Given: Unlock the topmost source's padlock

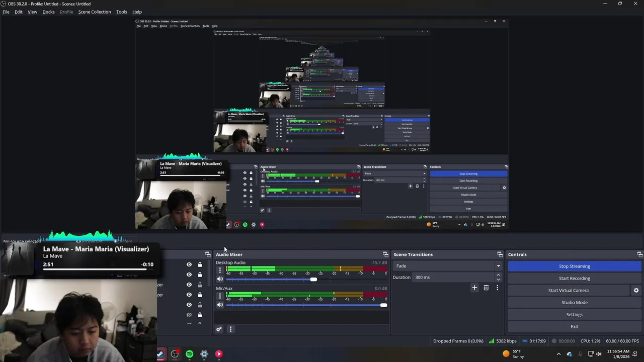Looking at the screenshot, I should coord(200,264).
